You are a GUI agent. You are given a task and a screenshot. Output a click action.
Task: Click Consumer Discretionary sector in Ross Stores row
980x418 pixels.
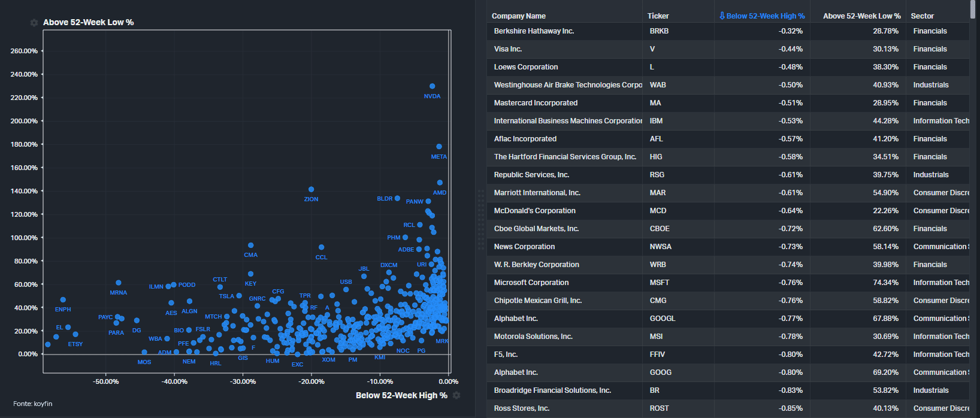tap(941, 408)
